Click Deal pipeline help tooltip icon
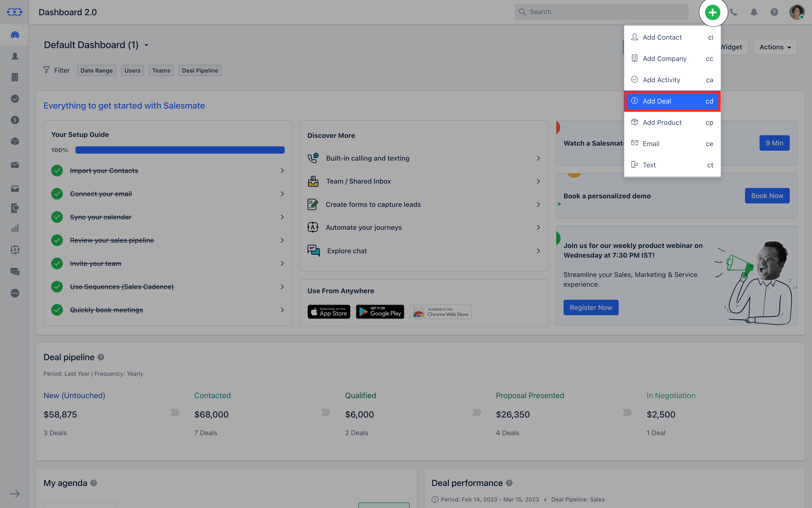Viewport: 812px width, 508px height. 101,357
